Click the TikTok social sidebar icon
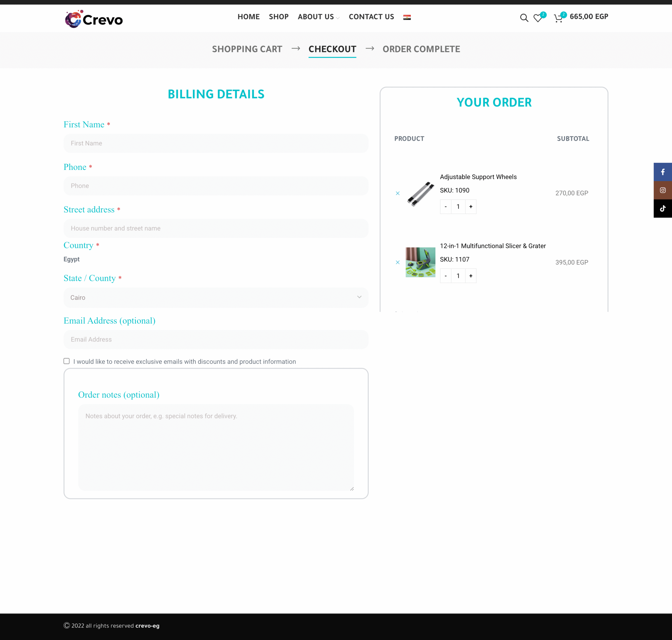 point(663,209)
